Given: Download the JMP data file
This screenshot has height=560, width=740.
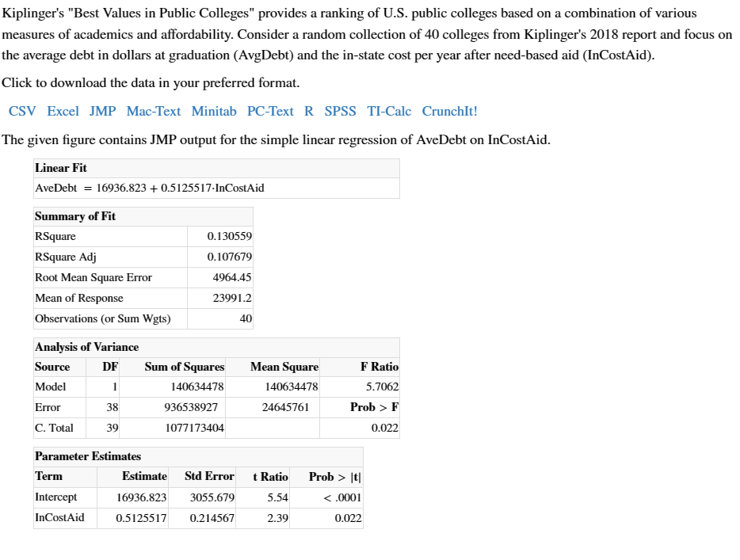Looking at the screenshot, I should coord(104,111).
